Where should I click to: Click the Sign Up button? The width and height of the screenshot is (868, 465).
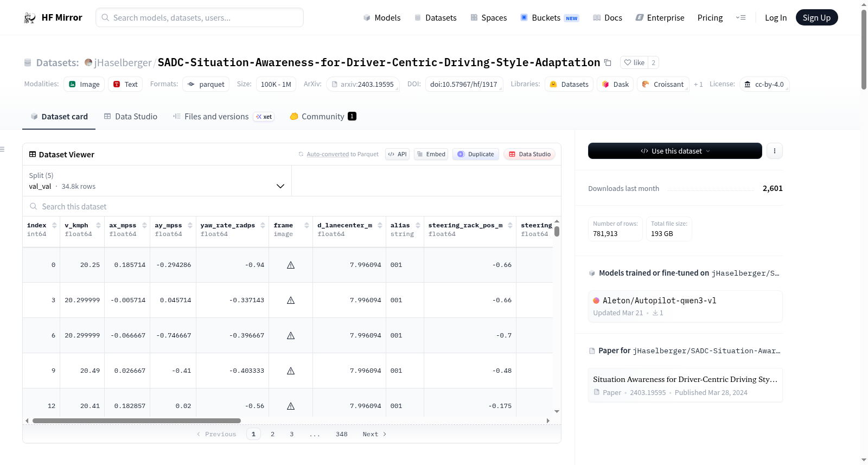816,17
